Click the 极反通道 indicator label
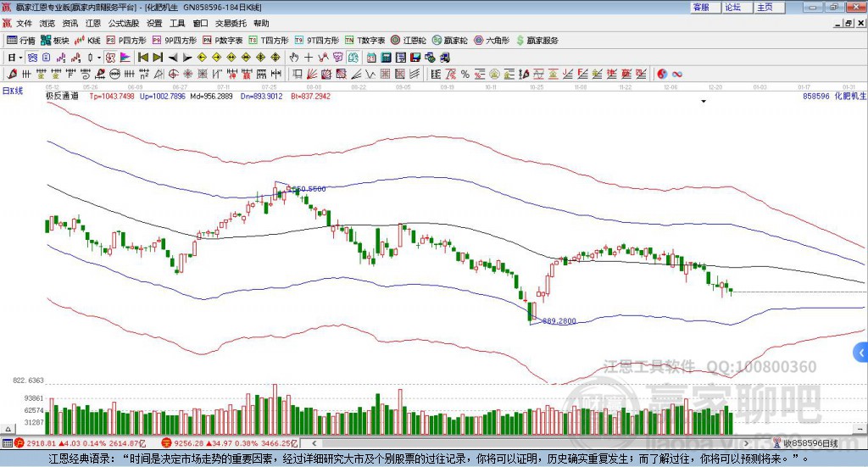The image size is (868, 467). pyautogui.click(x=62, y=97)
